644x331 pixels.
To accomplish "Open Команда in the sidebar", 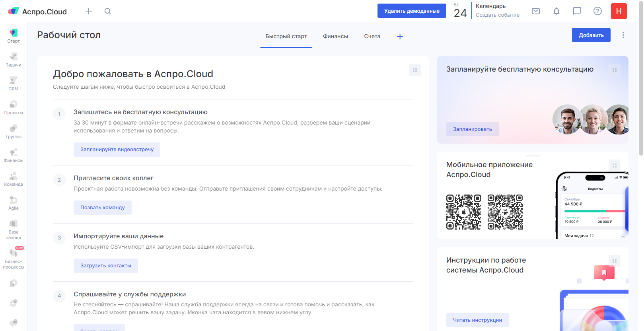I will click(x=14, y=179).
